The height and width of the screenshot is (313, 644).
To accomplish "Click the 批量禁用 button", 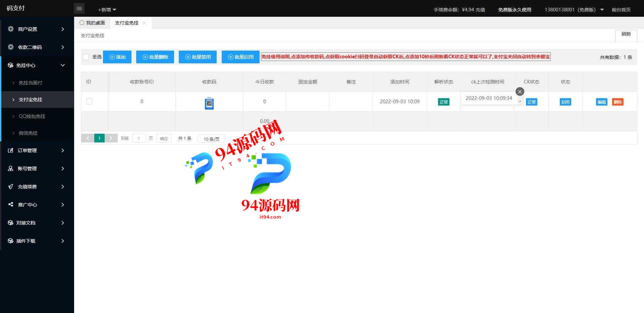I will (198, 57).
